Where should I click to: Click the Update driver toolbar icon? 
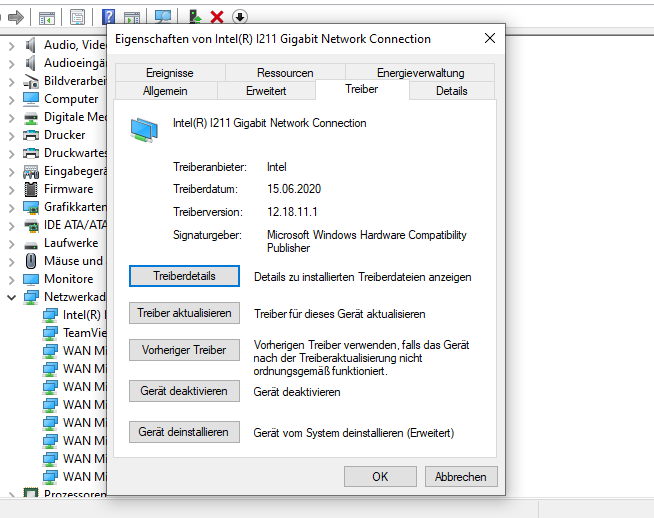click(195, 17)
